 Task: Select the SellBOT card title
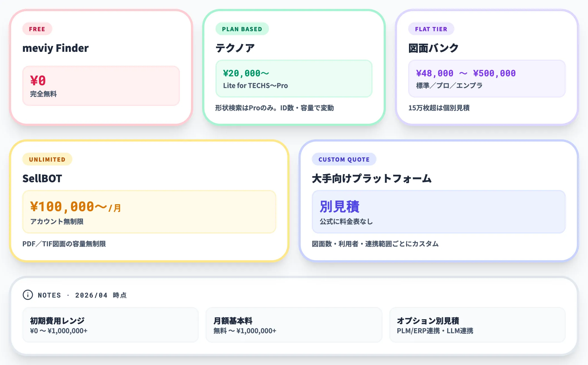42,179
